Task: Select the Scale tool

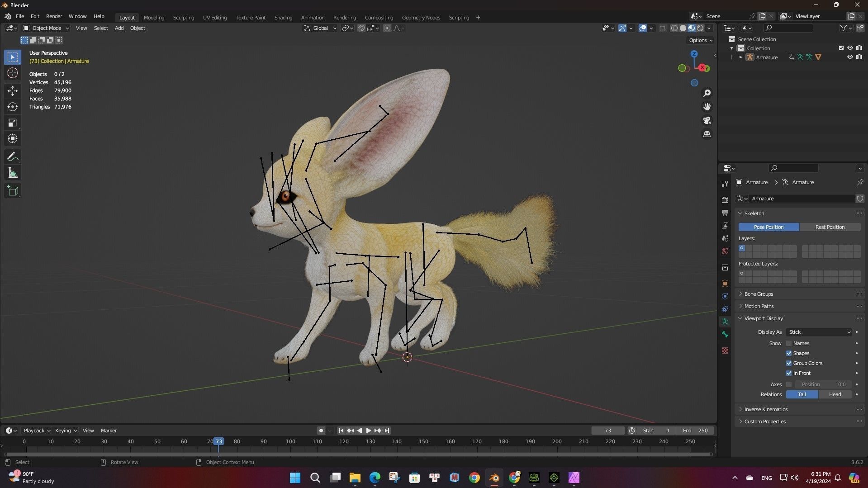Action: pos(13,123)
